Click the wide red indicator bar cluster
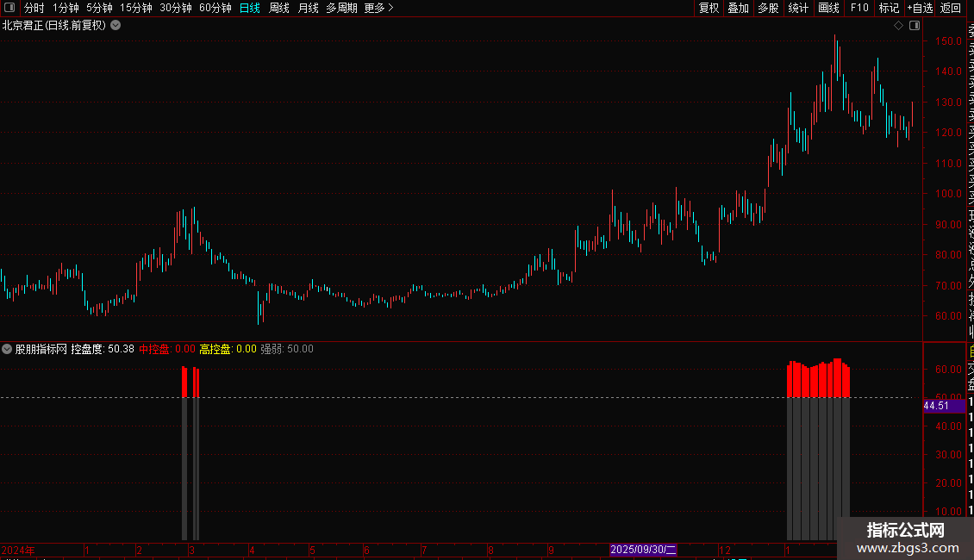 tap(818, 378)
